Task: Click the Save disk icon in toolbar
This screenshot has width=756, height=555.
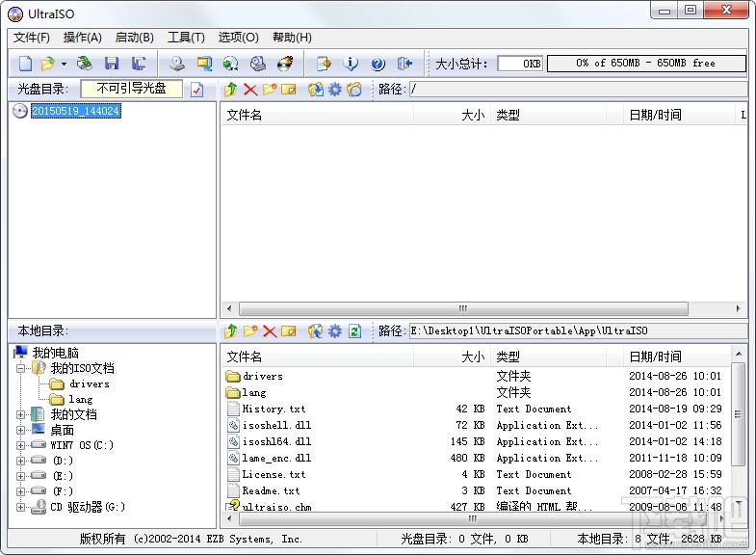Action: (112, 64)
